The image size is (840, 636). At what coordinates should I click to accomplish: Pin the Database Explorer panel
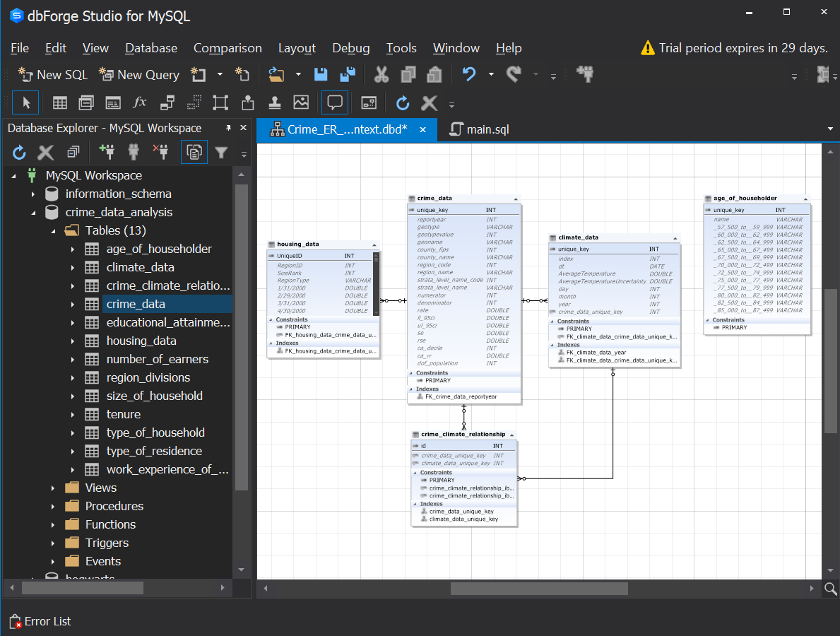(228, 128)
